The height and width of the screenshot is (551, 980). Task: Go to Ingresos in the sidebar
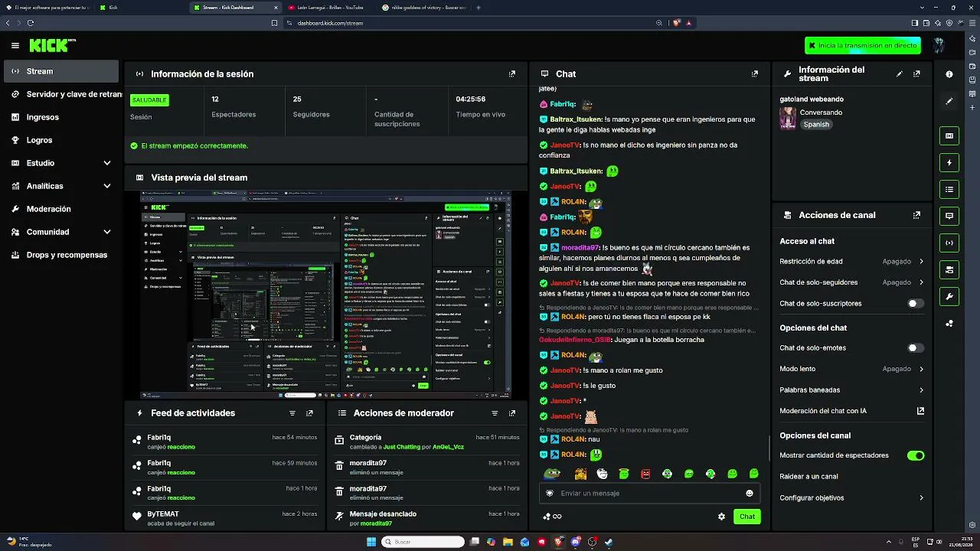click(60, 117)
